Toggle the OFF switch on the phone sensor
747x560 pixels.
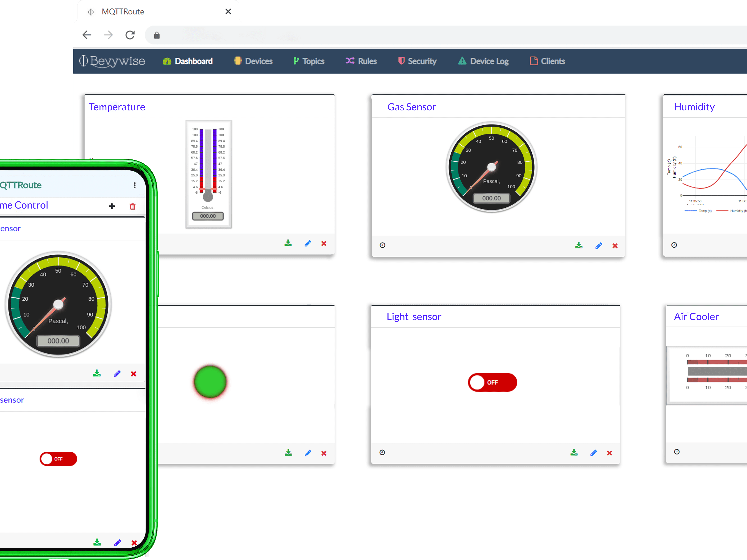tap(58, 459)
